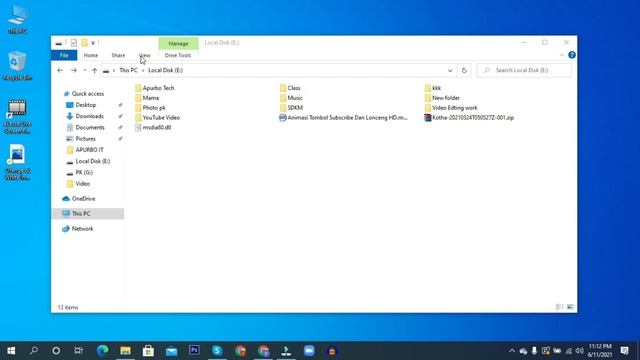640x360 pixels.
Task: Open Documents in the navigation pane
Action: (90, 127)
